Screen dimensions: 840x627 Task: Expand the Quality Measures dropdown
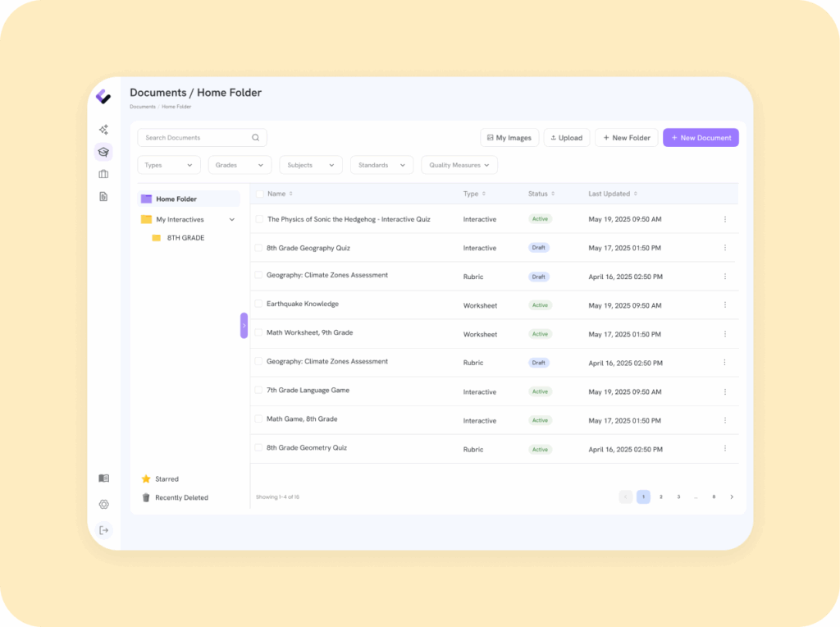[459, 165]
